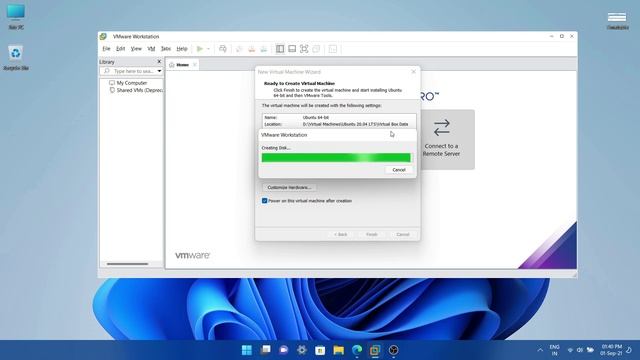Click the wizard Back button

tap(340, 235)
